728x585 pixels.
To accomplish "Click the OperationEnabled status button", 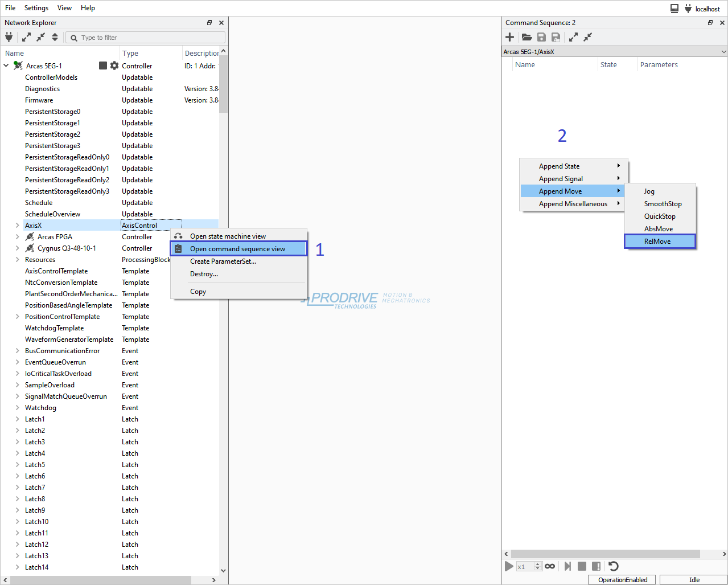I will coord(622,579).
